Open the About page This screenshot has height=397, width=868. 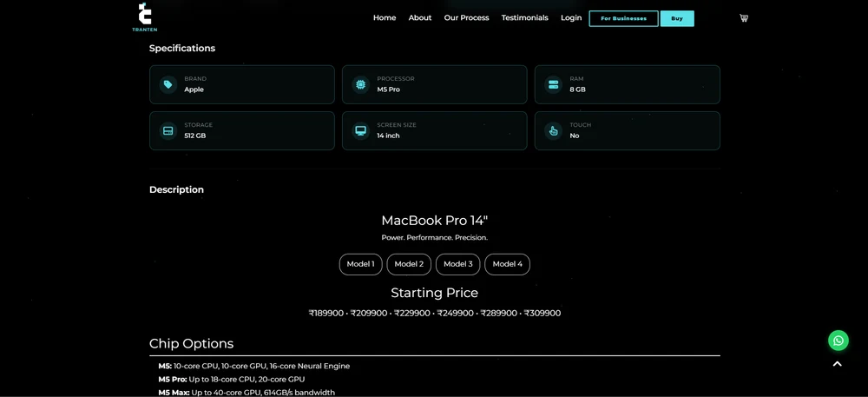pyautogui.click(x=419, y=17)
